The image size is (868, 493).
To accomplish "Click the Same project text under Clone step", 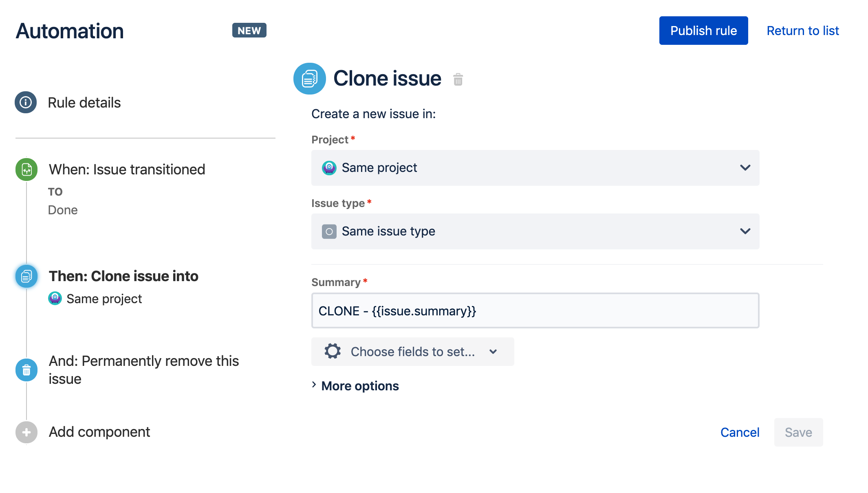I will point(104,299).
